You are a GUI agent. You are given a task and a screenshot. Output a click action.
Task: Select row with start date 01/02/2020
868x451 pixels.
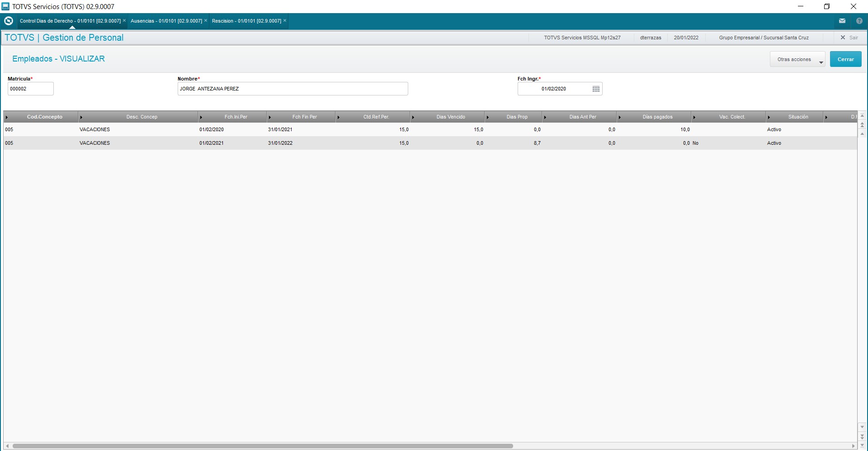[430, 130]
